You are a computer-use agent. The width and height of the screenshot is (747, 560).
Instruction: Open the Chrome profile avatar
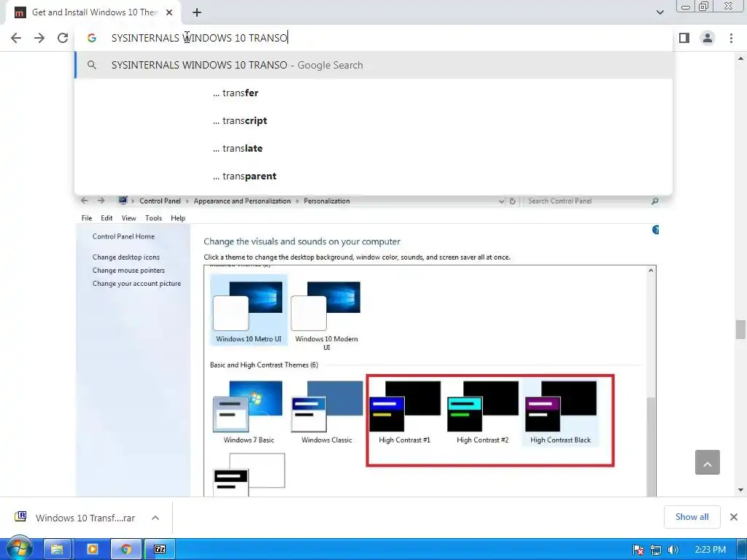pos(708,38)
